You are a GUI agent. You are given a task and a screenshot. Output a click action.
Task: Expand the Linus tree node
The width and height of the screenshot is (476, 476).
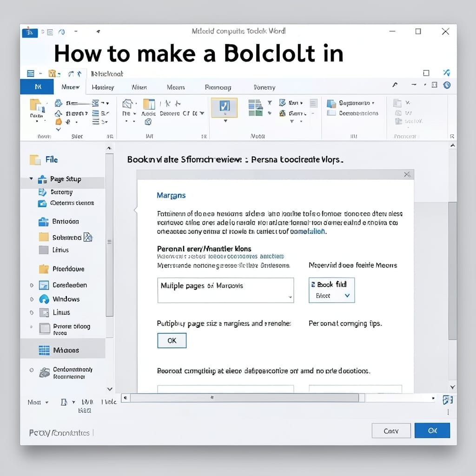pyautogui.click(x=32, y=313)
